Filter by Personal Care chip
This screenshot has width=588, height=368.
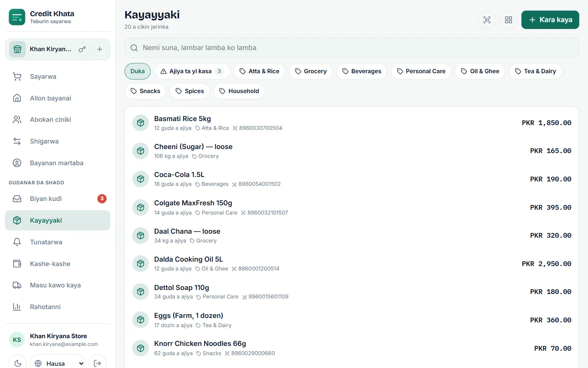click(421, 71)
